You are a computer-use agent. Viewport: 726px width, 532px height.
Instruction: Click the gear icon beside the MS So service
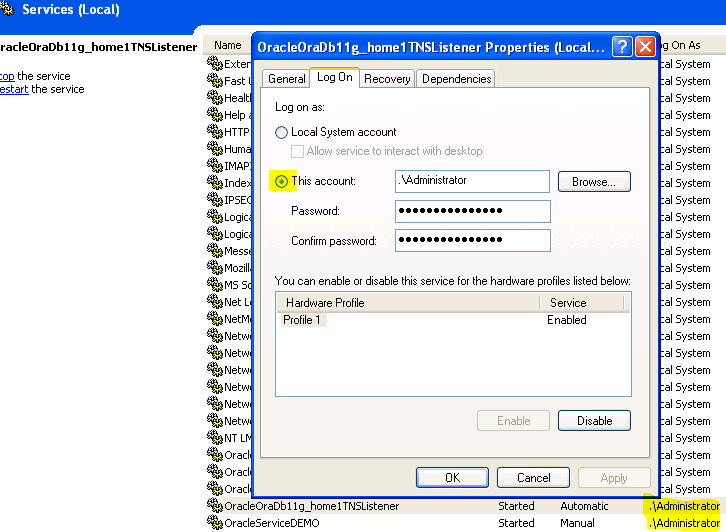tap(215, 284)
